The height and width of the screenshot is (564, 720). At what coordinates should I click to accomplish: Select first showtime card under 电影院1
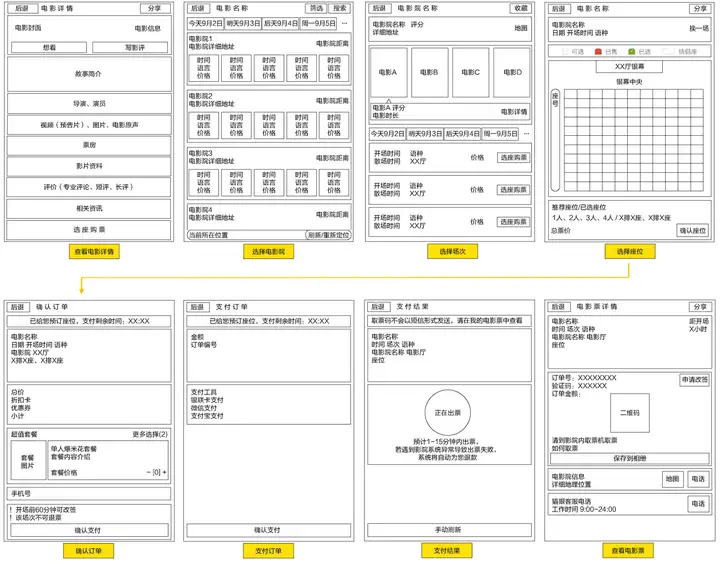click(203, 68)
